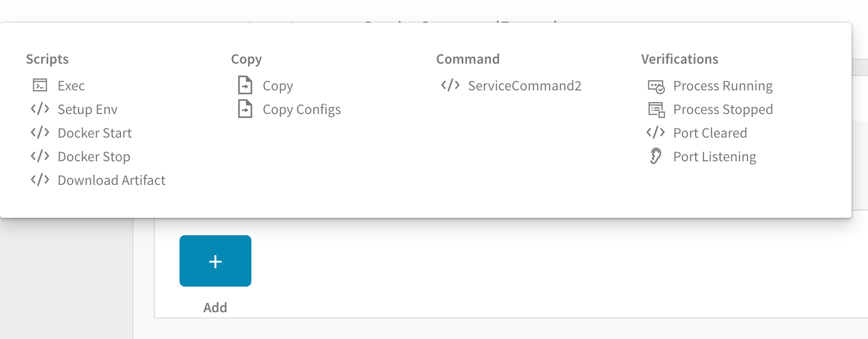Click the Port Listening ear icon
Viewport: 868px width, 339px height.
click(x=656, y=156)
